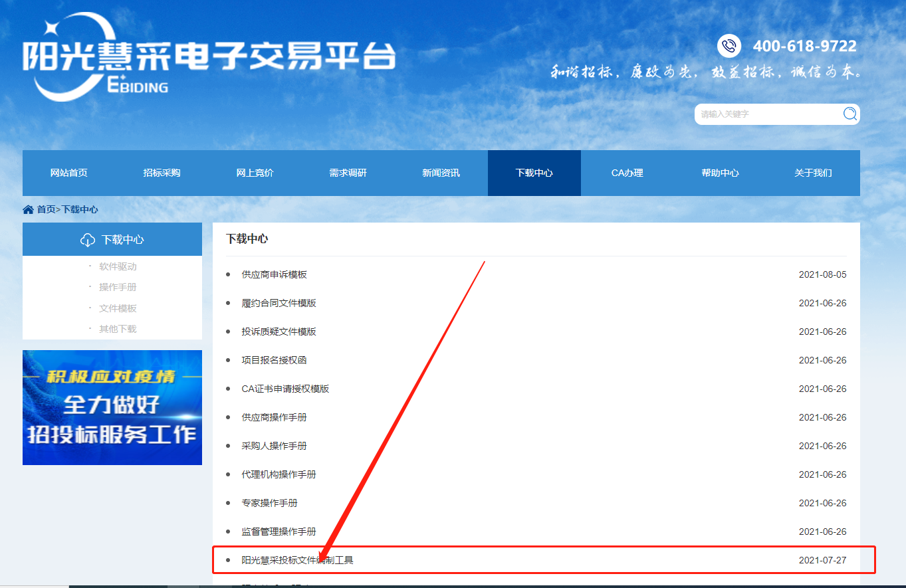Click the phone icon beside hotline number
This screenshot has width=906, height=588.
(x=729, y=46)
